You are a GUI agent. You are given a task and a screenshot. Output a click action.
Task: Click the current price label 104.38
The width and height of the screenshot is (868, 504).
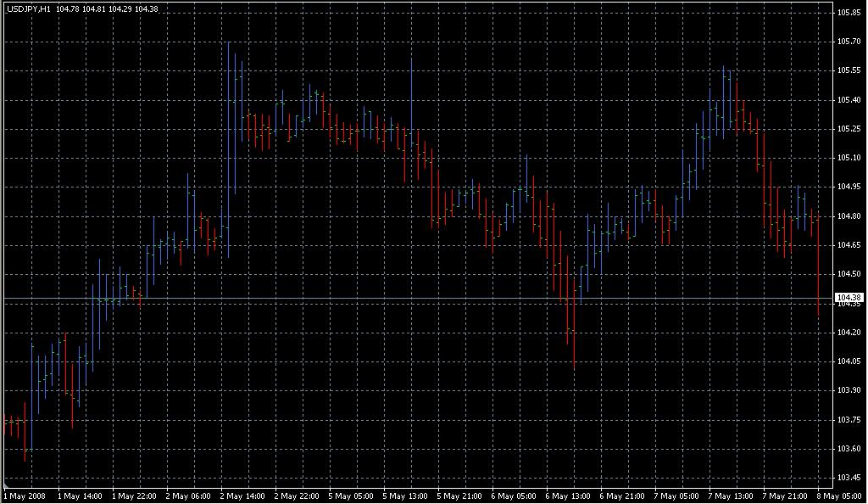(x=849, y=297)
